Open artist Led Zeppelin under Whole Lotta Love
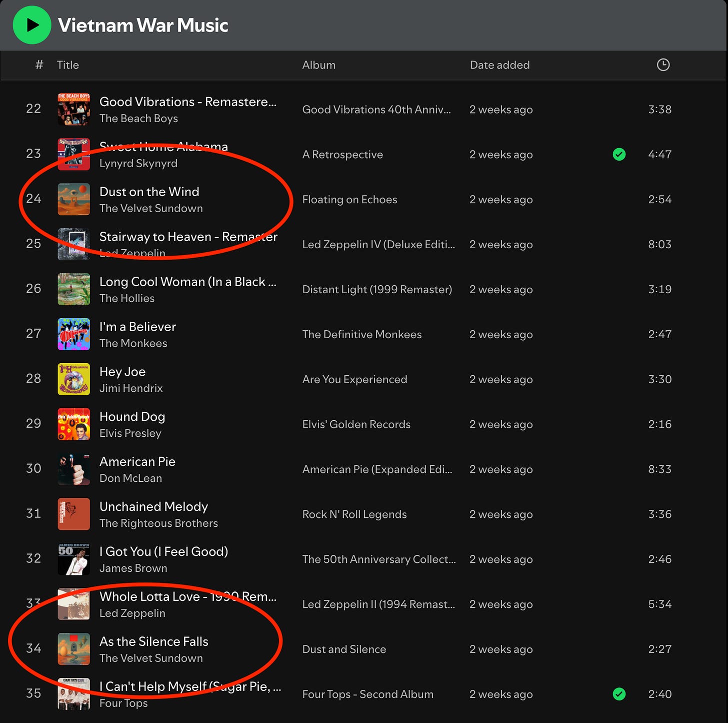728x723 pixels. click(x=132, y=614)
